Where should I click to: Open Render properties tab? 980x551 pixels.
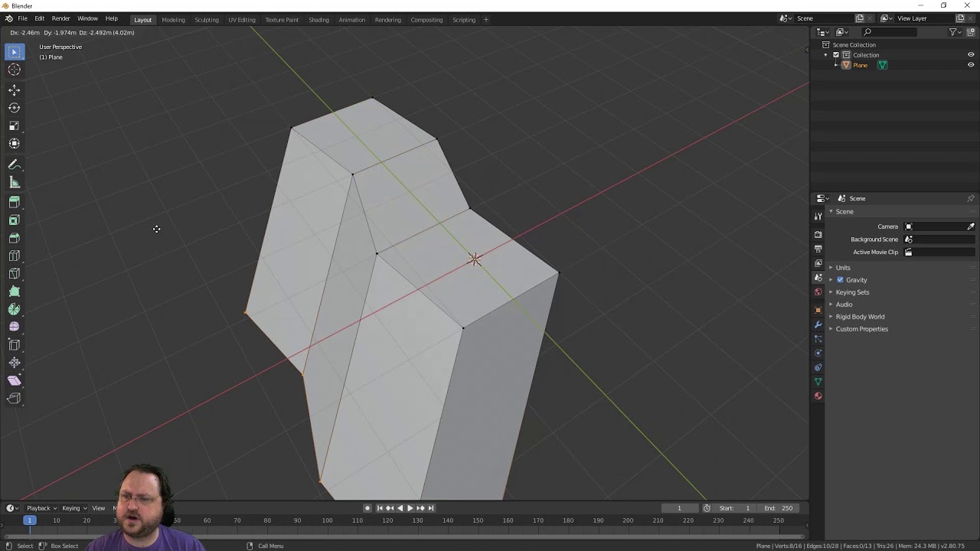tap(818, 234)
